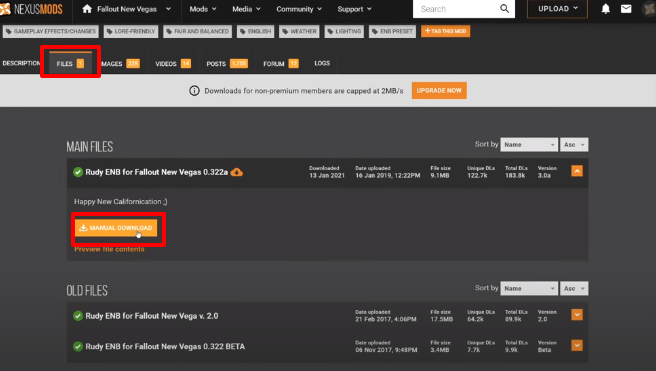
Task: Click the Upgrade Now button
Action: coord(439,90)
